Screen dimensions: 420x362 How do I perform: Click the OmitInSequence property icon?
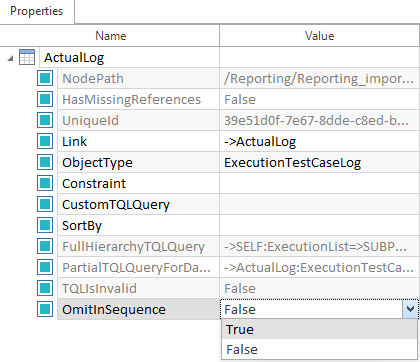click(45, 309)
